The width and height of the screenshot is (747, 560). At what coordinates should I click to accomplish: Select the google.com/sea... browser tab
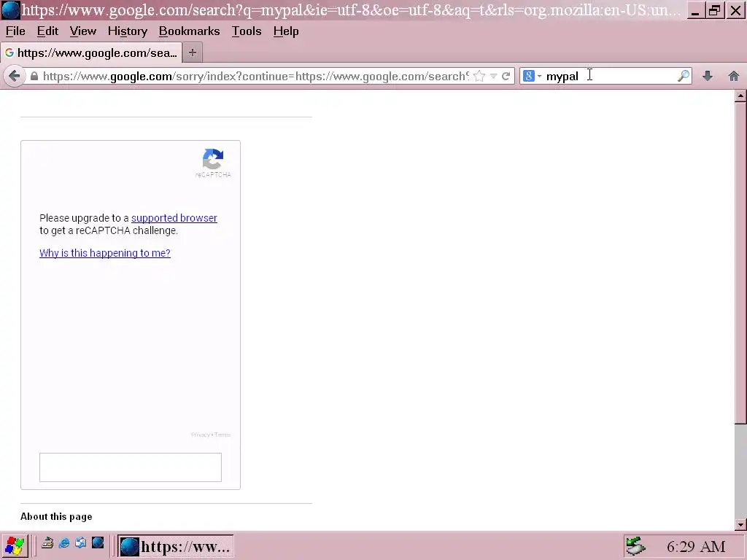coord(91,52)
